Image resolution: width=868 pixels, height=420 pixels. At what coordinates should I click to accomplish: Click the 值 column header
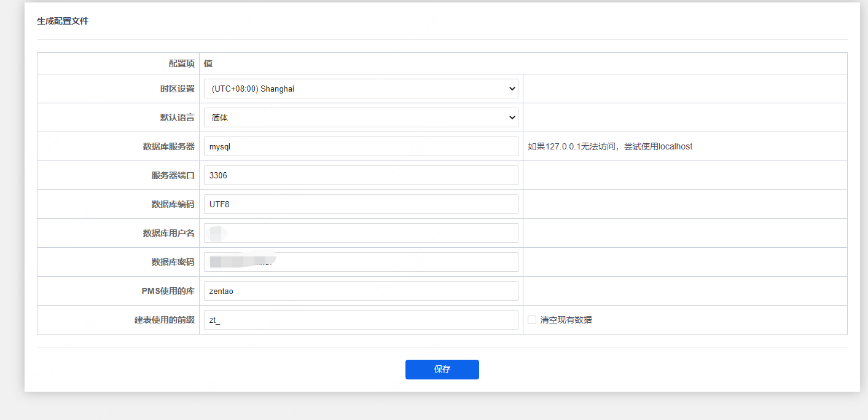[208, 63]
